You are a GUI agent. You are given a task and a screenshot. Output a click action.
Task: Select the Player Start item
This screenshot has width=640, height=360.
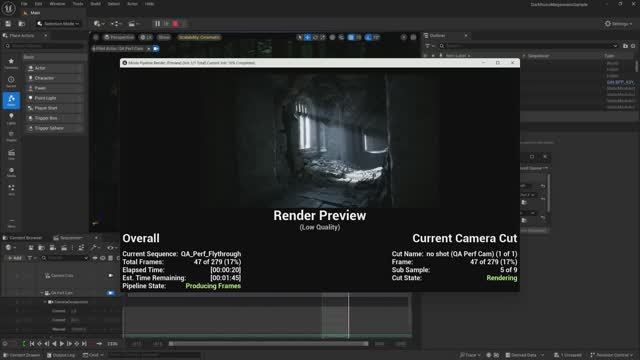click(x=54, y=108)
